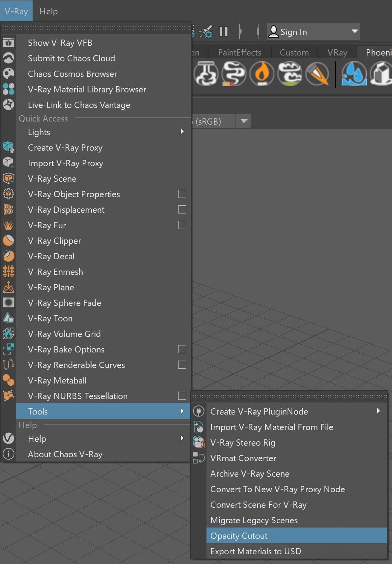The image size is (392, 564).
Task: Click the Phoenix cloud-over-grass shelf icon
Action: coord(290,73)
